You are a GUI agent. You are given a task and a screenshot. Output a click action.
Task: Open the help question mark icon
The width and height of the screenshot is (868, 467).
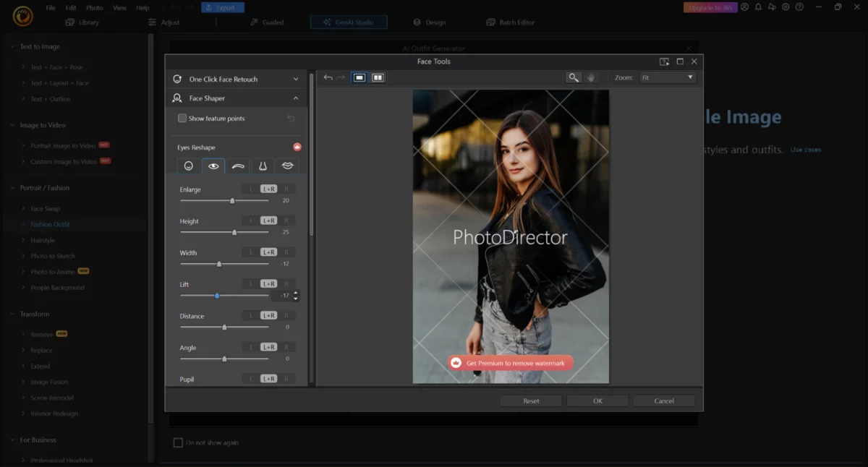click(799, 7)
